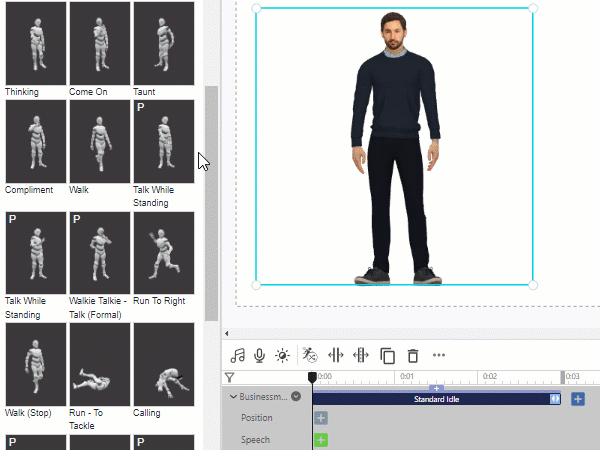Select the Run - To Tackle thumbnail
Screen dimensions: 600x450
[100, 364]
